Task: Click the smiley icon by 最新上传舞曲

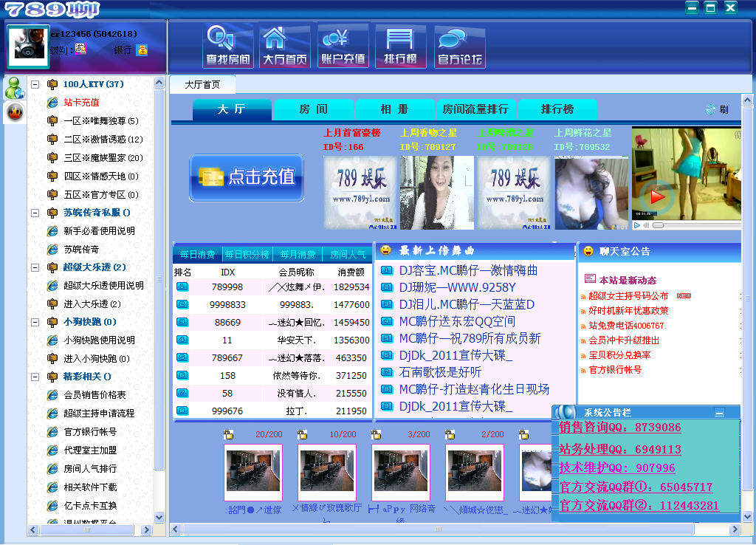Action: [x=385, y=250]
